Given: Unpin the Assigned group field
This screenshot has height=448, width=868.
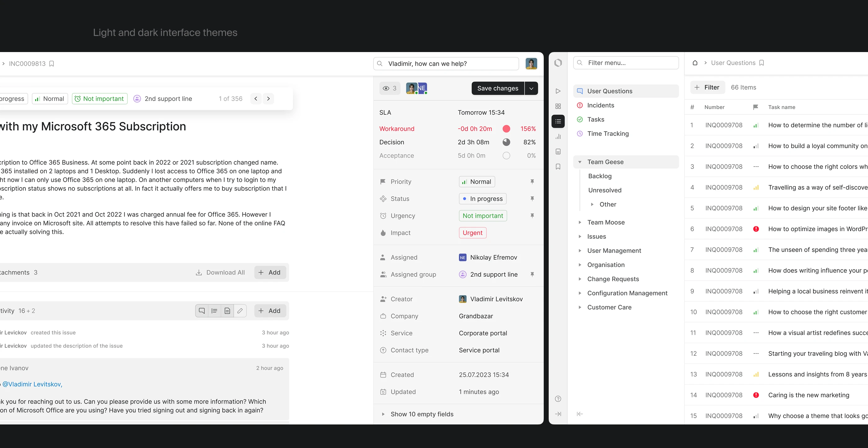Looking at the screenshot, I should 532,274.
